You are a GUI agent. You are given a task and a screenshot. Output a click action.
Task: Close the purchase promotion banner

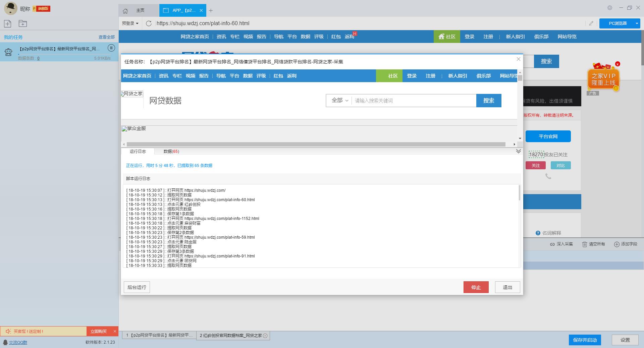115,331
